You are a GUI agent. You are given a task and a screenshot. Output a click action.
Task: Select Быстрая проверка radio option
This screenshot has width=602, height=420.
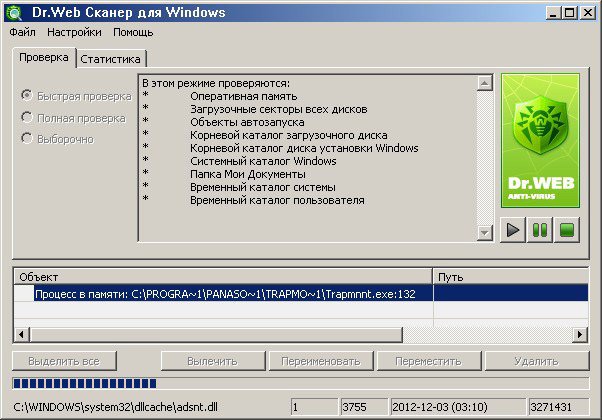point(26,96)
